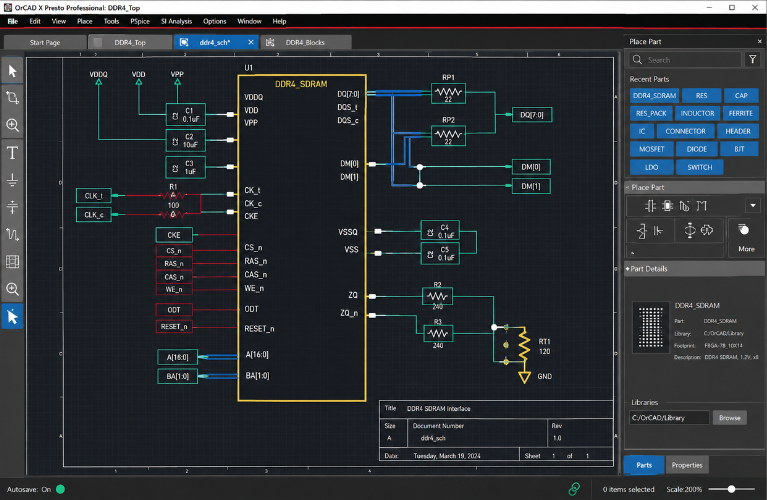Click the Search field in Place Part
Viewport: 767px width, 500px height.
[685, 60]
